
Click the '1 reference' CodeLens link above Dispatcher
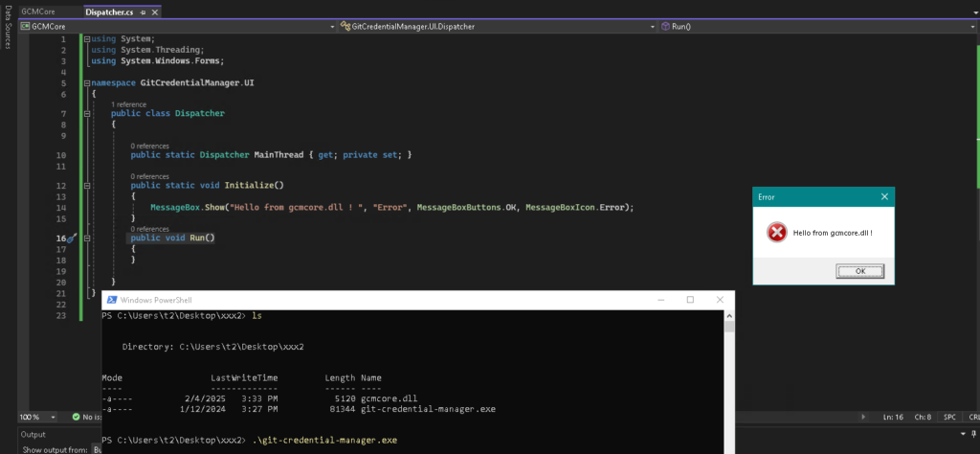coord(128,103)
